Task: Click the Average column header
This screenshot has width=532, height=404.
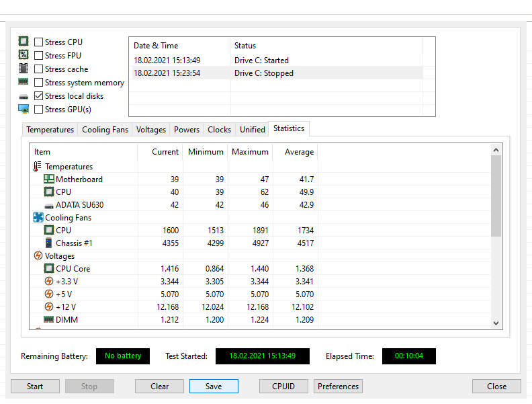Action: (296, 152)
